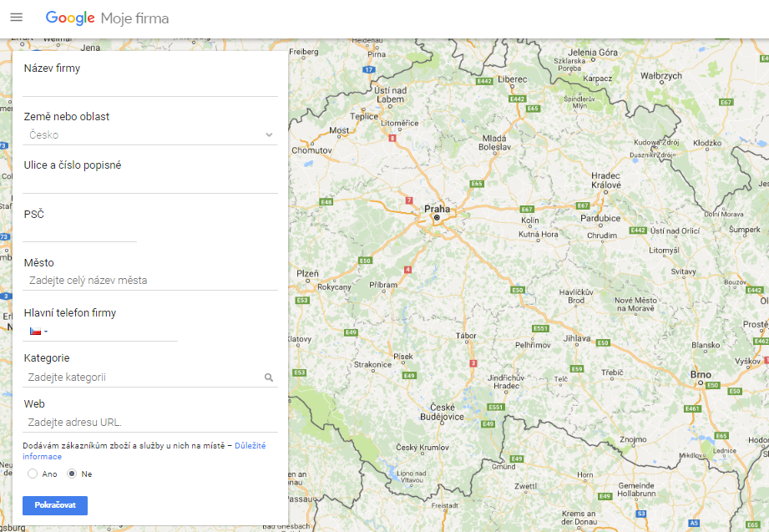The image size is (769, 532).
Task: Click the Czech flag icon in phone field
Action: tap(35, 331)
